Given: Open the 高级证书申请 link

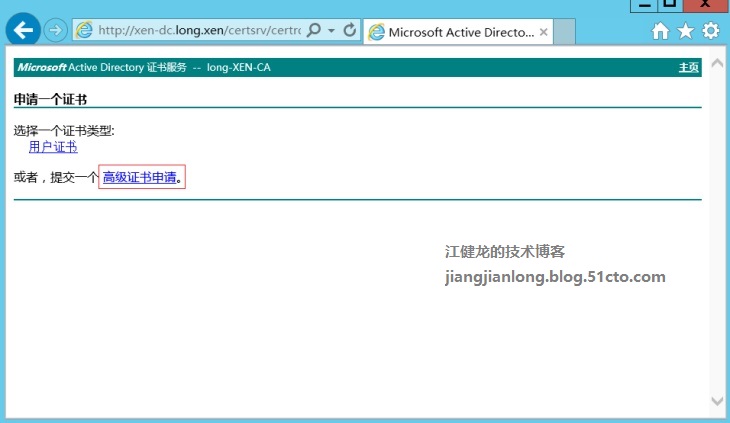Looking at the screenshot, I should pos(140,177).
